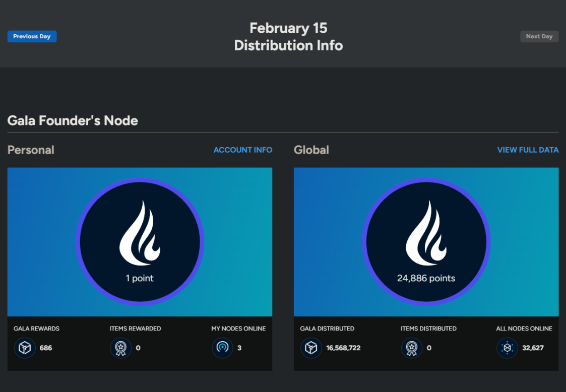
Task: Select the Items Rewarded value 0
Action: tap(138, 348)
